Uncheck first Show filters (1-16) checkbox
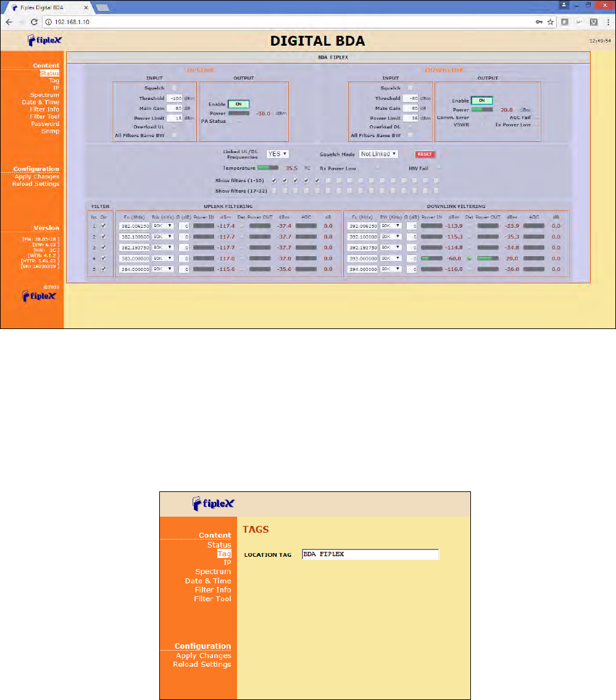The width and height of the screenshot is (616, 700). (x=273, y=180)
